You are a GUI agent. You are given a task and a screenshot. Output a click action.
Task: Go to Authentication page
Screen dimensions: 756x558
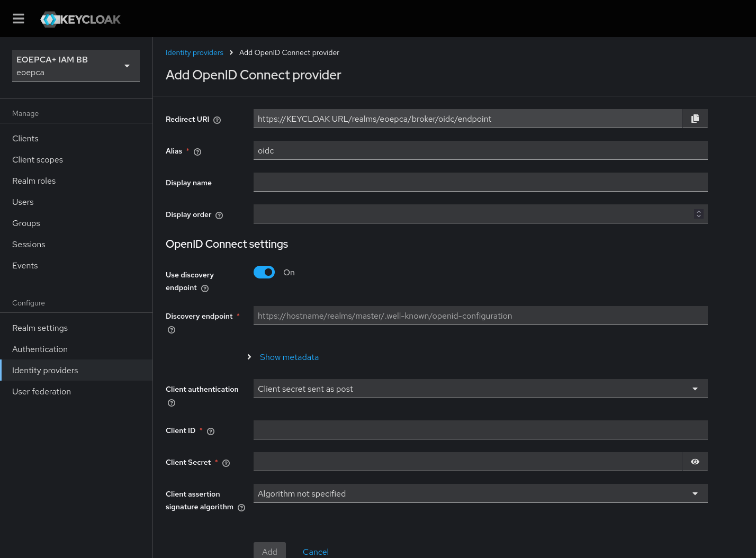pos(76,349)
